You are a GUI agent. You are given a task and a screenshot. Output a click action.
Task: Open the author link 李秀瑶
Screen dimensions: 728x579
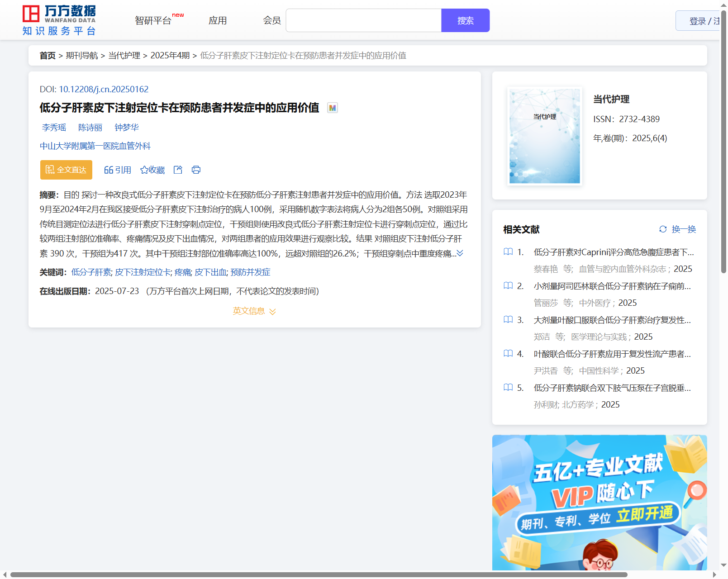coord(54,128)
